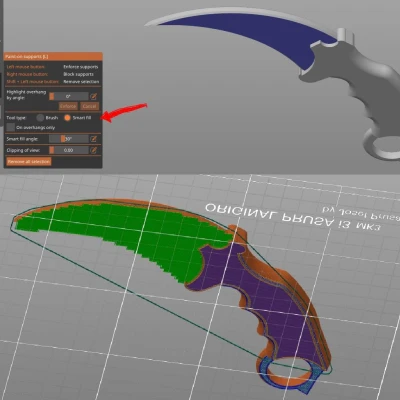Click the 'Tool type:' label
The height and width of the screenshot is (400, 400).
(16, 118)
